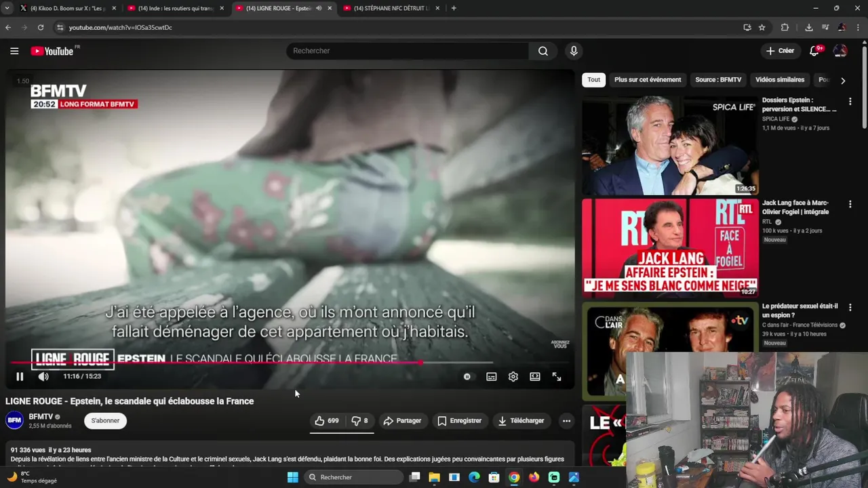The width and height of the screenshot is (868, 488).
Task: Open the YouTube account avatar menu
Action: [x=840, y=51]
